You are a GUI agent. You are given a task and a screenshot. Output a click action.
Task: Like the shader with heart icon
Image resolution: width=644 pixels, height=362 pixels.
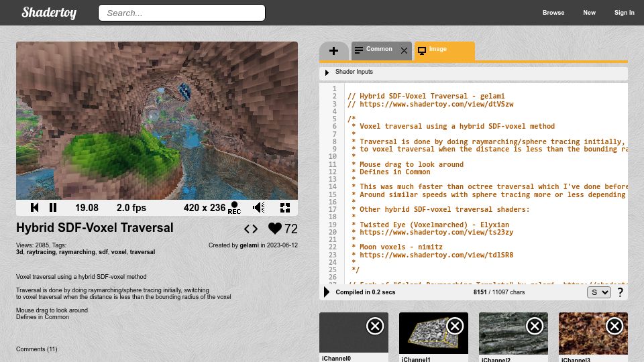[x=275, y=228]
